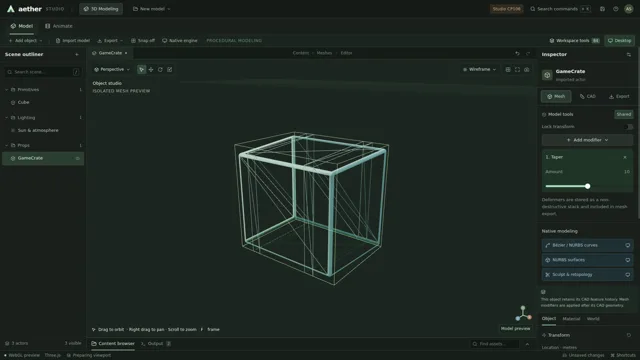This screenshot has height=360, width=640.
Task: Select the cursor selection tool in viewport
Action: click(x=141, y=69)
